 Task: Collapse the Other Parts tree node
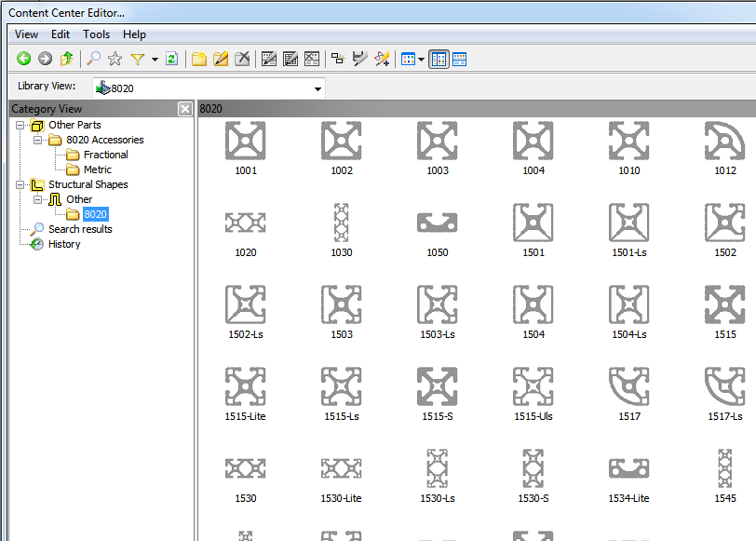[x=20, y=126]
